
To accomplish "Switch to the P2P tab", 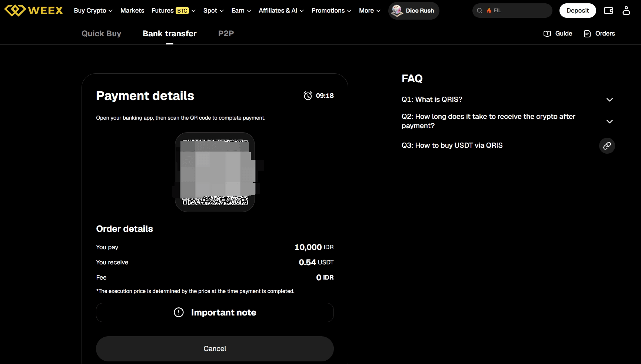I will pos(226,34).
